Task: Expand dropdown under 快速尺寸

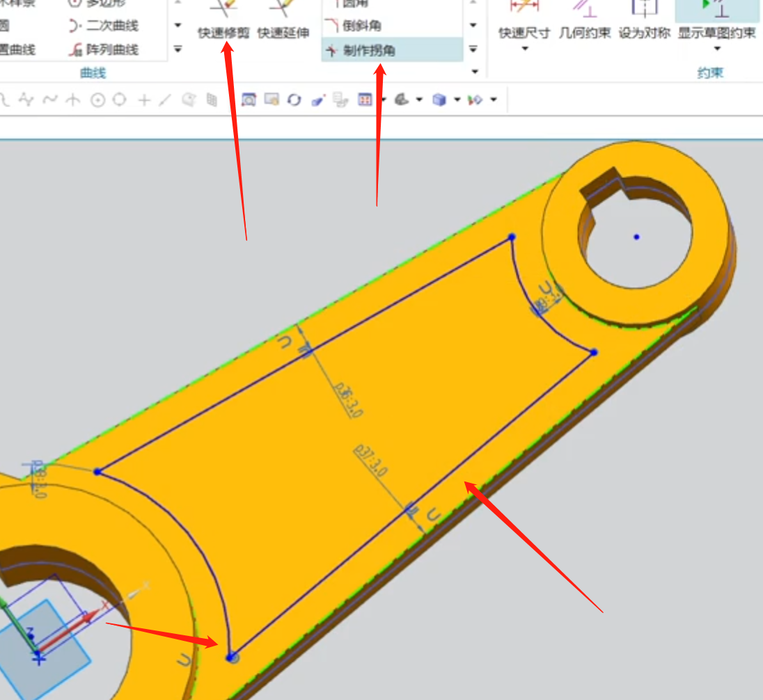Action: point(525,49)
